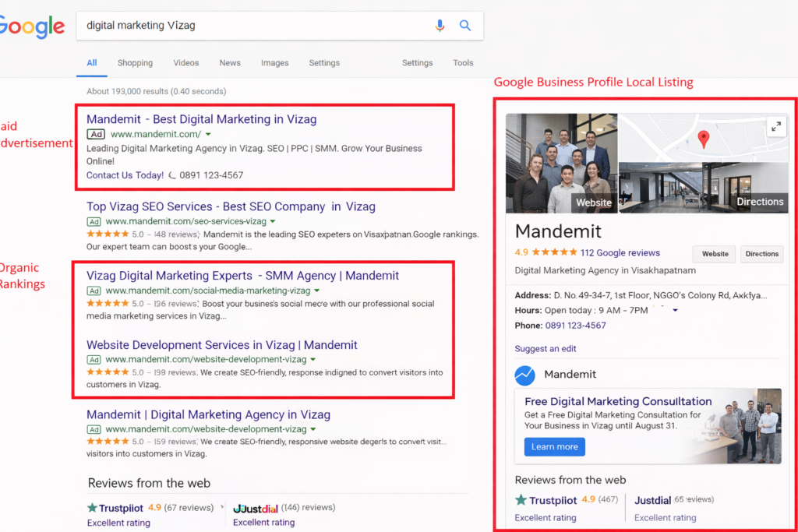The width and height of the screenshot is (798, 532).
Task: Click the Suggest an edit link
Action: 546,348
